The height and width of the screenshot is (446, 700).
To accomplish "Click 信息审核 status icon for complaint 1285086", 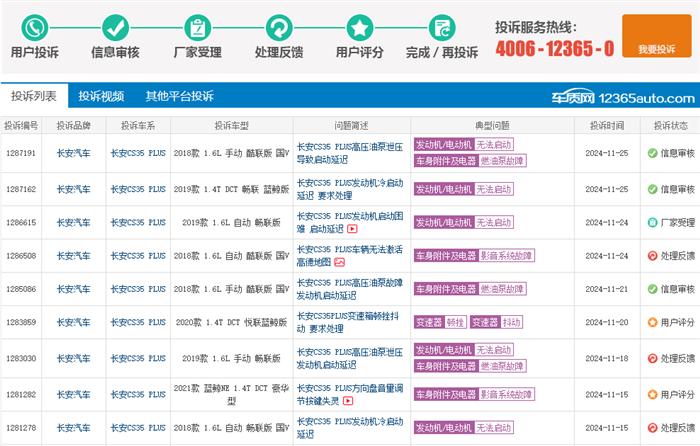I will (653, 289).
